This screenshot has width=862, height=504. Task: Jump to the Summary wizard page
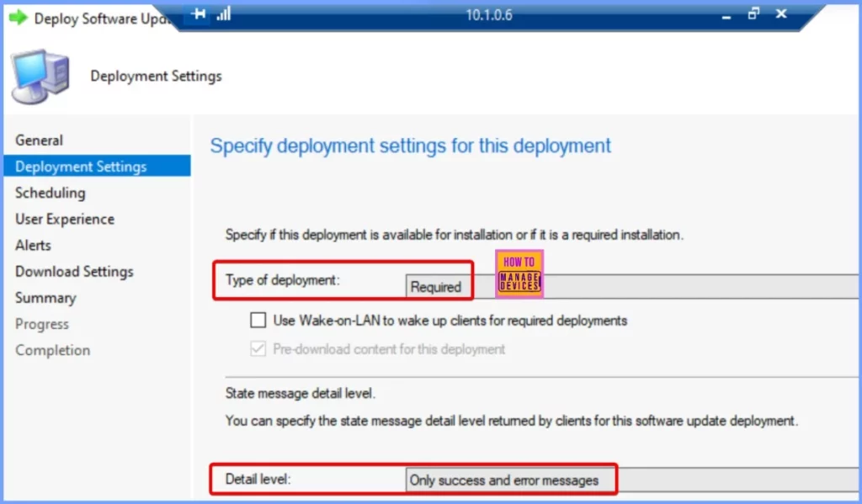tap(45, 298)
